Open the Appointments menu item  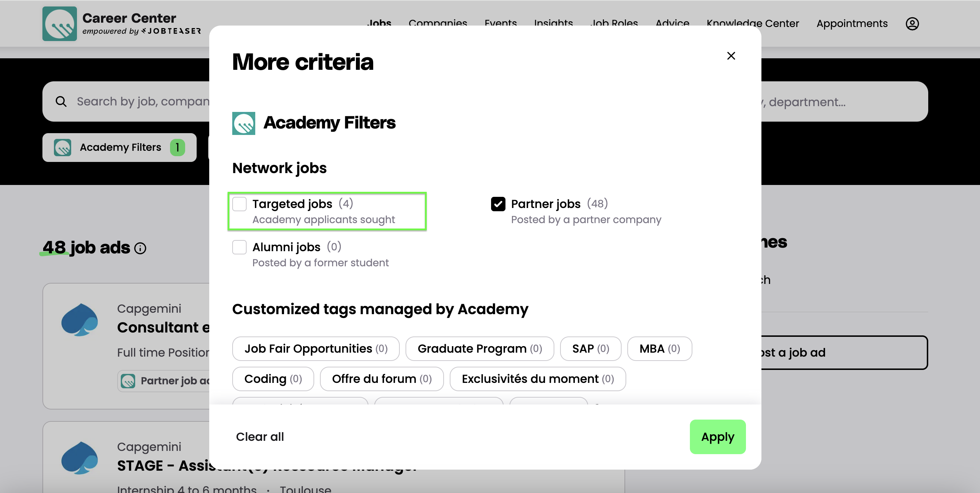tap(852, 24)
